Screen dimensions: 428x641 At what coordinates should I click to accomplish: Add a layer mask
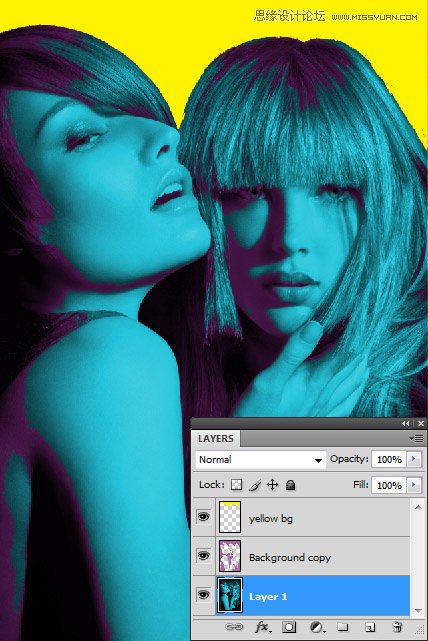coord(289,627)
